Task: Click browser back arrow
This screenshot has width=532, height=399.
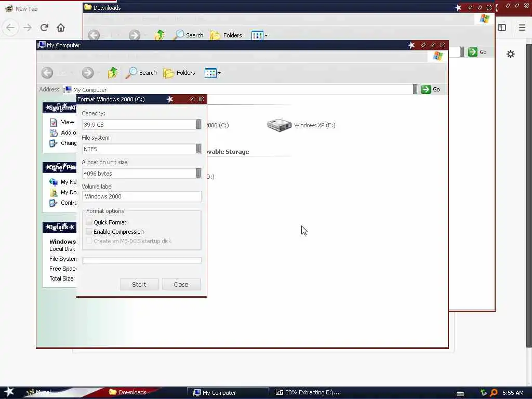Action: 10,28
